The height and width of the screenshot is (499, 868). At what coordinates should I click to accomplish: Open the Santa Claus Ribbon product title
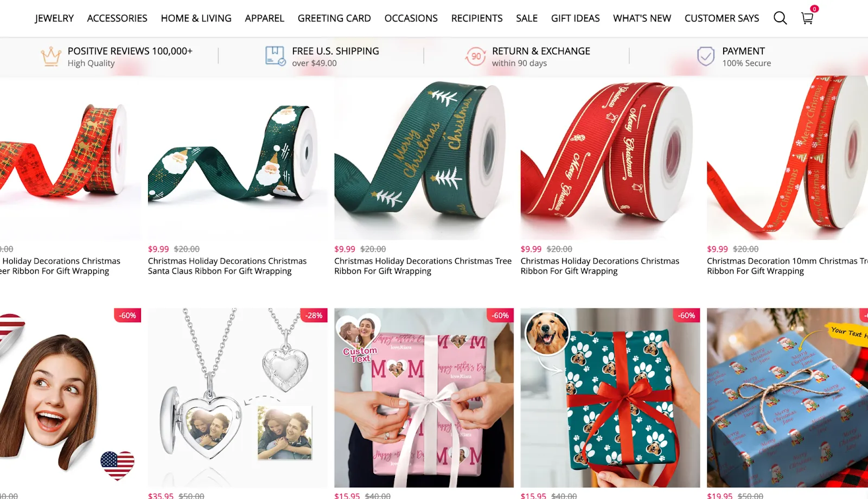pos(227,266)
